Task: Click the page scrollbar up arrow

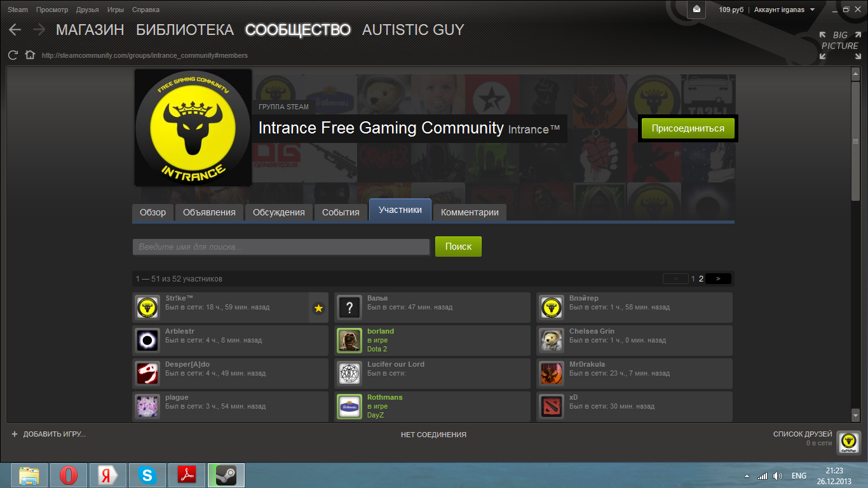Action: tap(855, 74)
